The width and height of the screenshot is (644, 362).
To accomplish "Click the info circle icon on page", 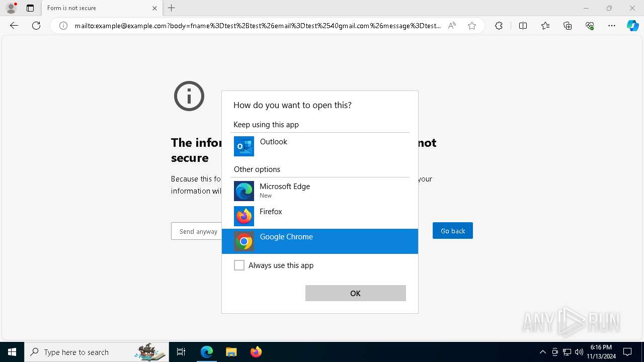I will click(189, 96).
